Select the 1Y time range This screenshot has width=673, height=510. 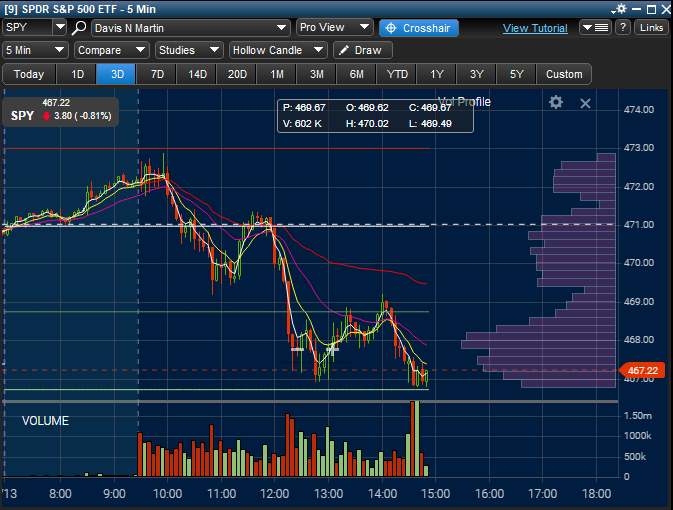[437, 74]
